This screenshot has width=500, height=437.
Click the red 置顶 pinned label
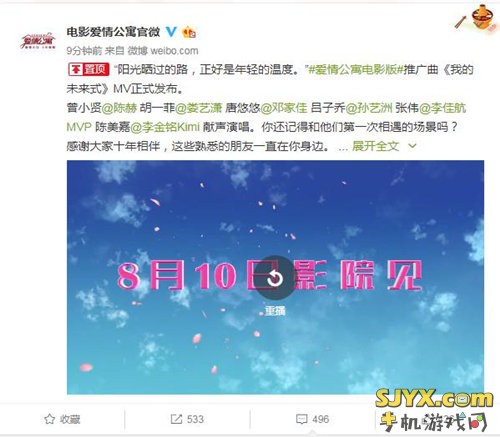point(88,69)
